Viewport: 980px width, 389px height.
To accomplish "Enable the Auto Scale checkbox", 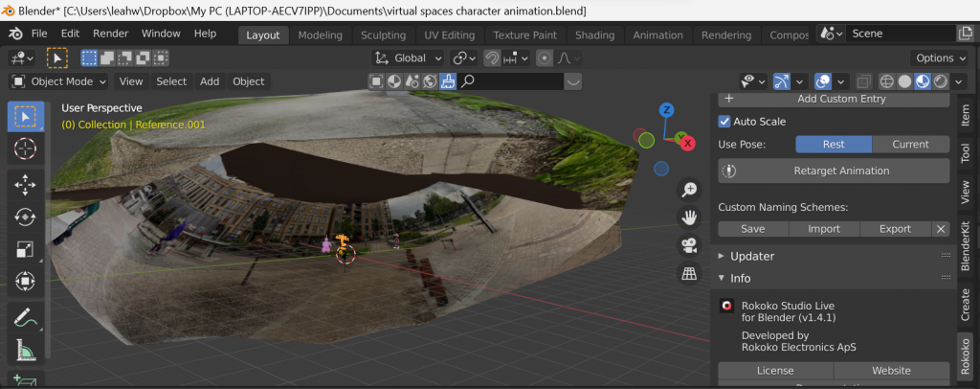I will (x=724, y=122).
